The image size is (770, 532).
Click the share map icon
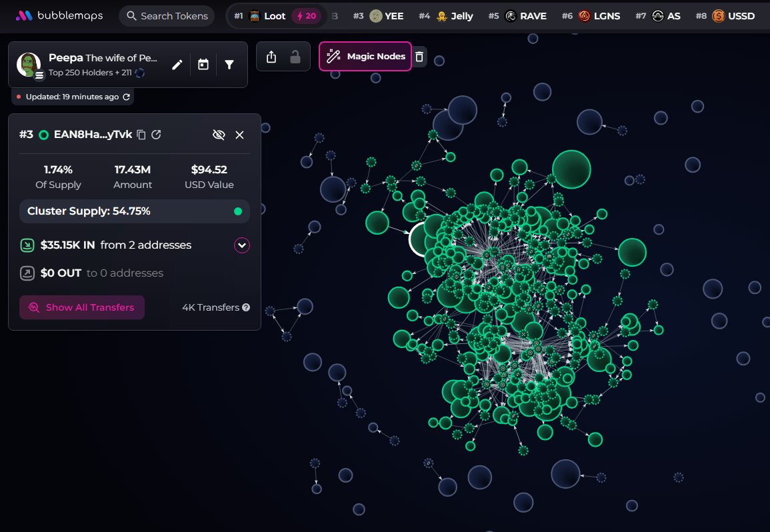[271, 57]
